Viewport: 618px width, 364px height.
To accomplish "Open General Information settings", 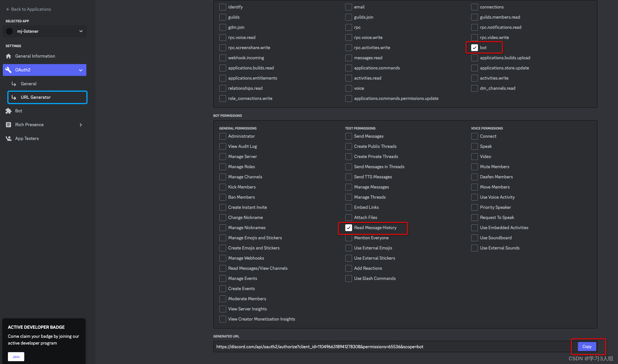I will click(x=45, y=56).
